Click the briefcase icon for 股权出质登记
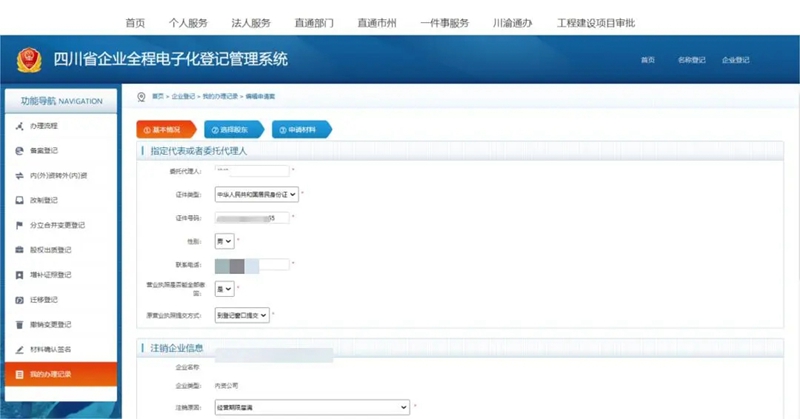The width and height of the screenshot is (800, 419). 19,250
